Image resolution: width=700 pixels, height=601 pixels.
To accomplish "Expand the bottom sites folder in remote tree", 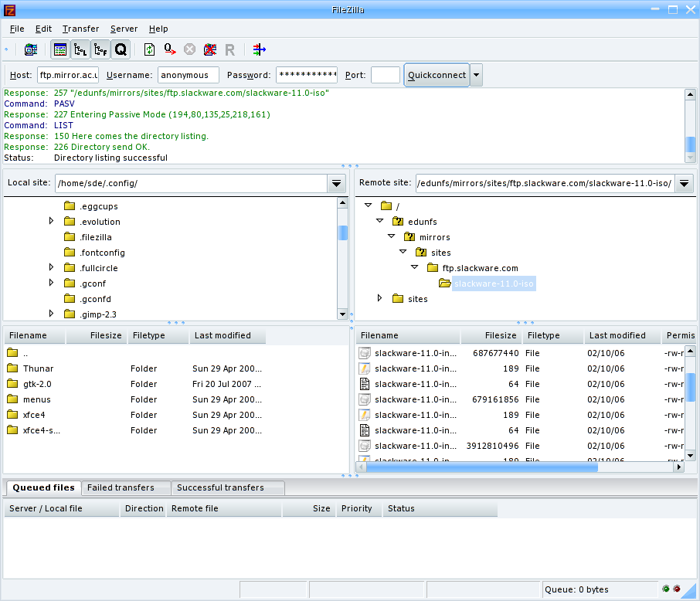I will pyautogui.click(x=380, y=298).
